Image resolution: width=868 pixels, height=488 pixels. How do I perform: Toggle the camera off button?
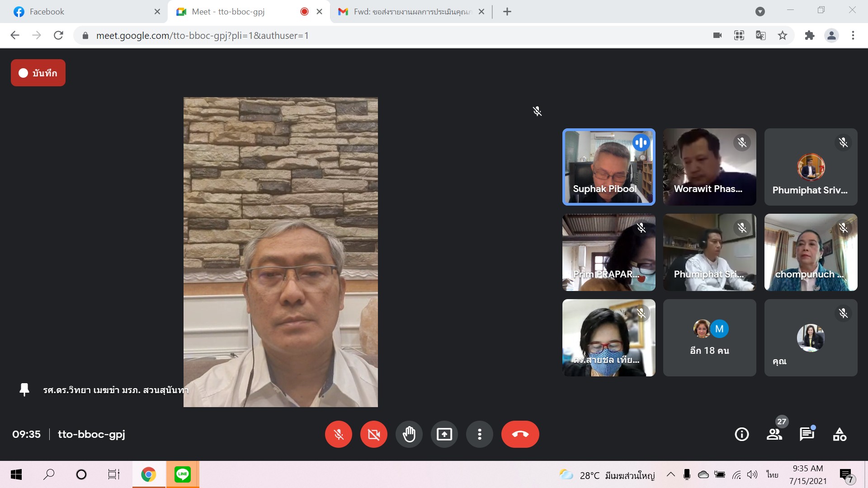tap(373, 434)
